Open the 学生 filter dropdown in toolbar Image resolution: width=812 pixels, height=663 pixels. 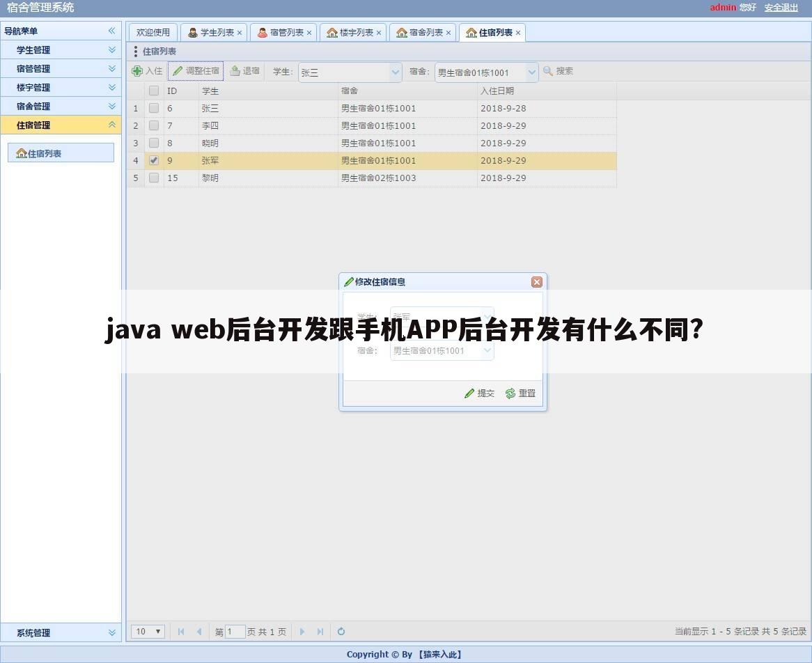click(x=396, y=72)
